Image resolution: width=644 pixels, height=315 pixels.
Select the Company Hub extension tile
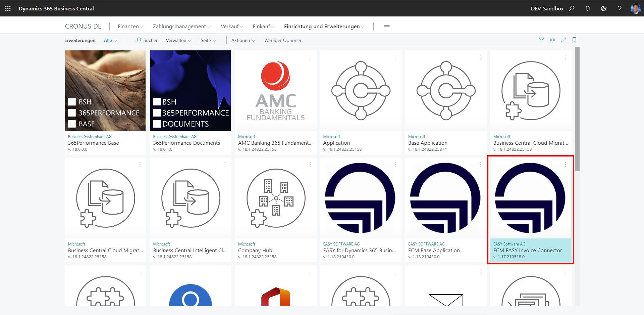coord(276,210)
